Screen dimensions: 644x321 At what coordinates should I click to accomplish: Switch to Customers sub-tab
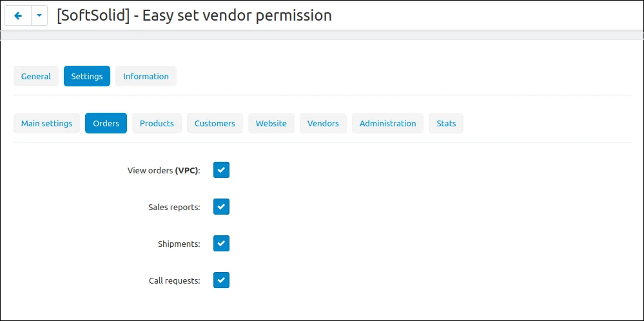point(215,124)
